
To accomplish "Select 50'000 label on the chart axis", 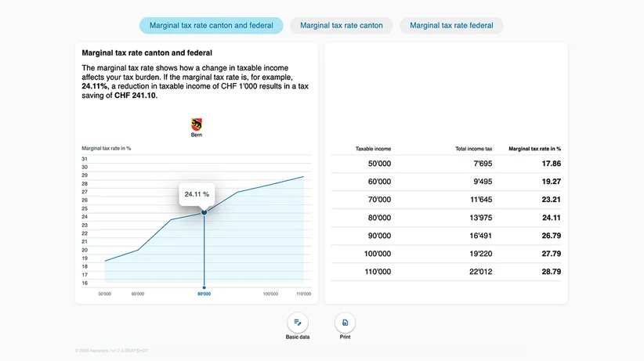I will (x=105, y=294).
